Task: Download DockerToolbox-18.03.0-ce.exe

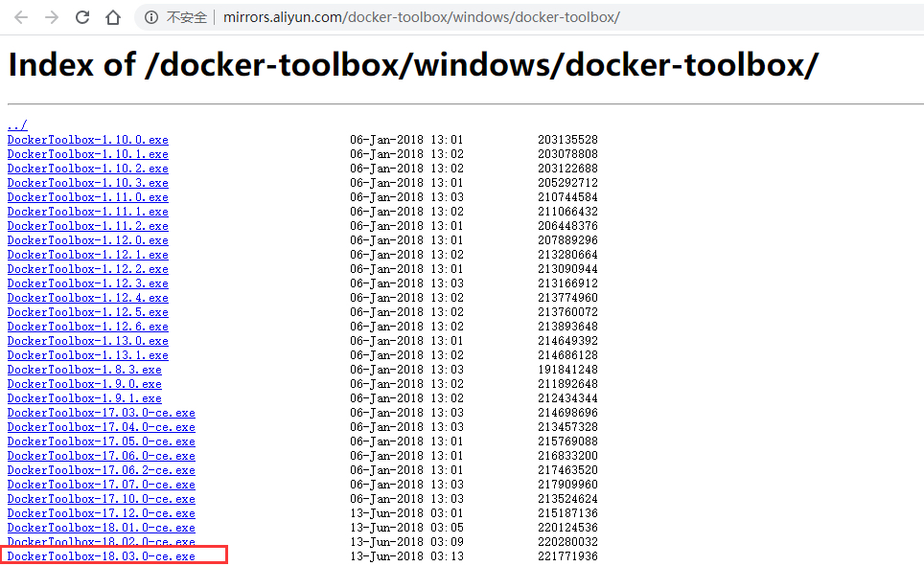Action: 100,555
